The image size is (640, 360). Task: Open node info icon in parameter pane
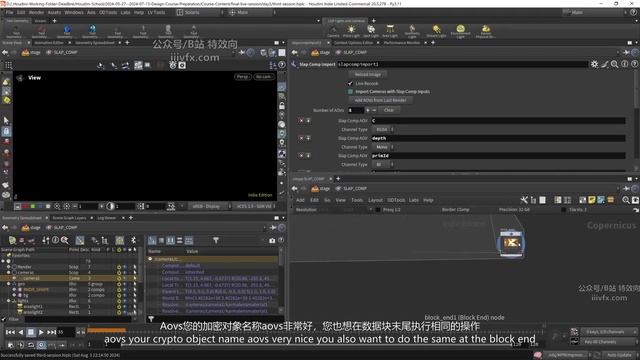point(624,64)
